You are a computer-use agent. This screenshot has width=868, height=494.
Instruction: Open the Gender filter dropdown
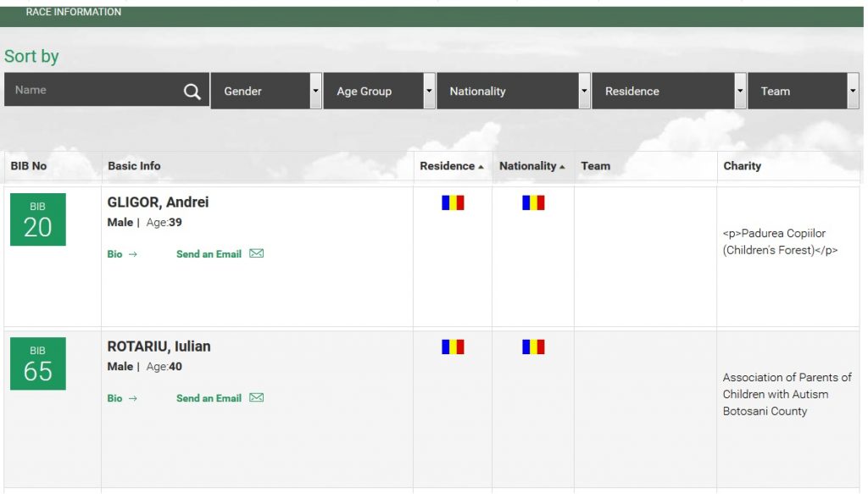[266, 91]
